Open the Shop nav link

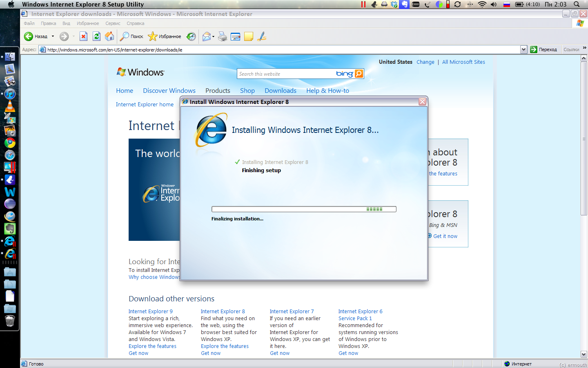click(x=247, y=91)
